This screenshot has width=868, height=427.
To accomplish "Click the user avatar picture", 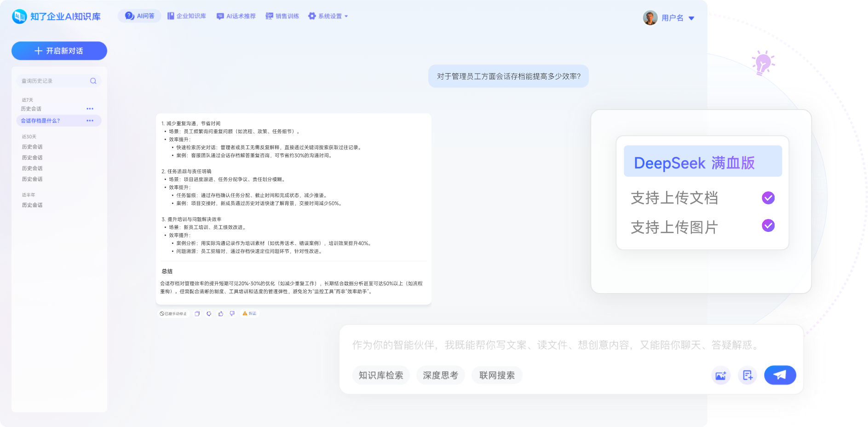I will pos(650,18).
